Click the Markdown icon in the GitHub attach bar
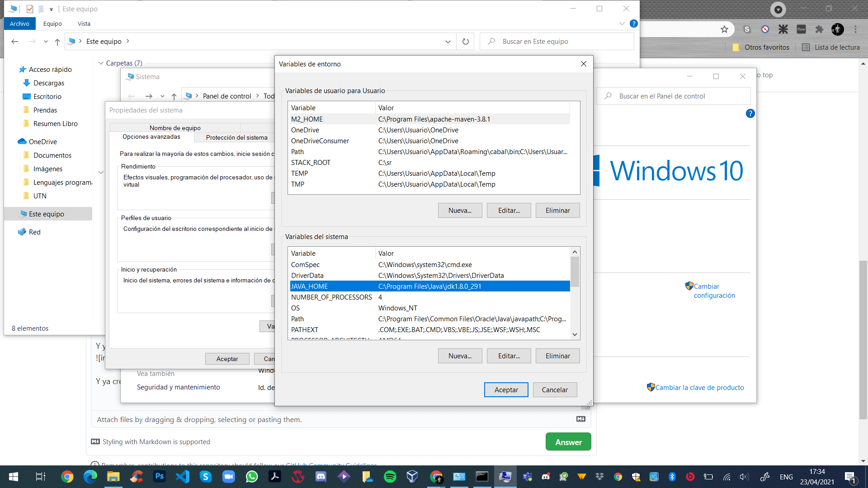The image size is (868, 488). click(581, 419)
